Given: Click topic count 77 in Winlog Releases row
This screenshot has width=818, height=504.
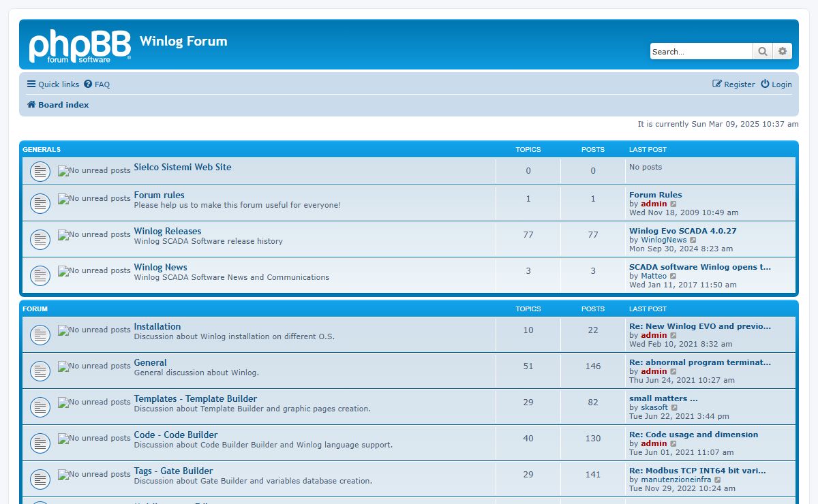Looking at the screenshot, I should pos(528,235).
